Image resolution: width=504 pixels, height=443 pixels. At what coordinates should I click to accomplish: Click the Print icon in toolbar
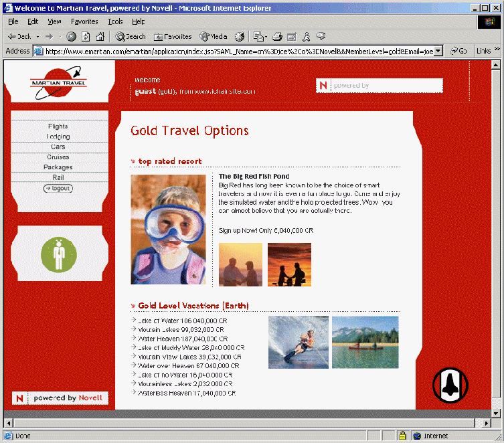point(276,36)
